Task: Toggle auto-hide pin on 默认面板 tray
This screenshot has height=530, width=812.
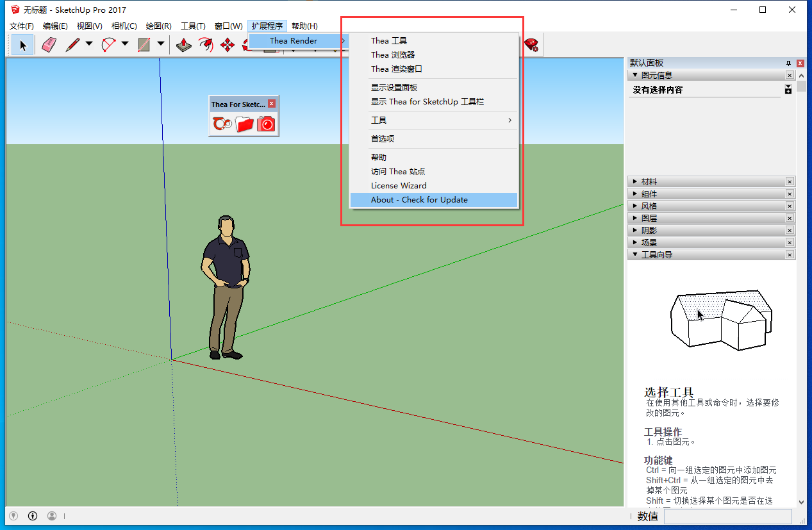Action: point(789,63)
